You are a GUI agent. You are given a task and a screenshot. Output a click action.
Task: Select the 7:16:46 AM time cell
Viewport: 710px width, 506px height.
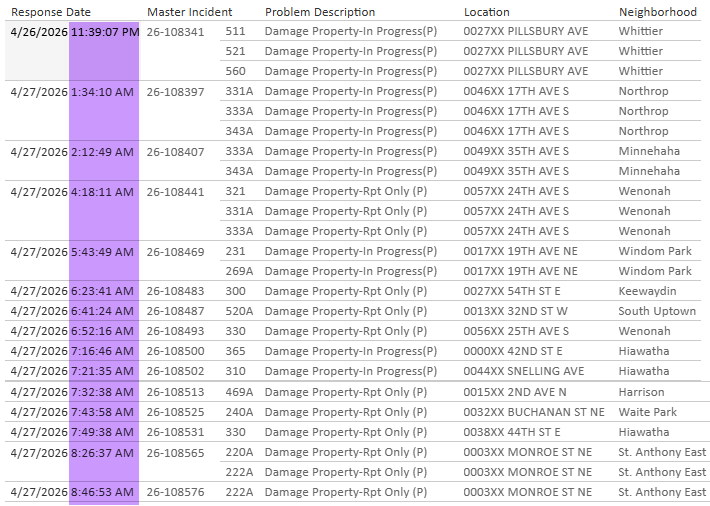tap(102, 351)
